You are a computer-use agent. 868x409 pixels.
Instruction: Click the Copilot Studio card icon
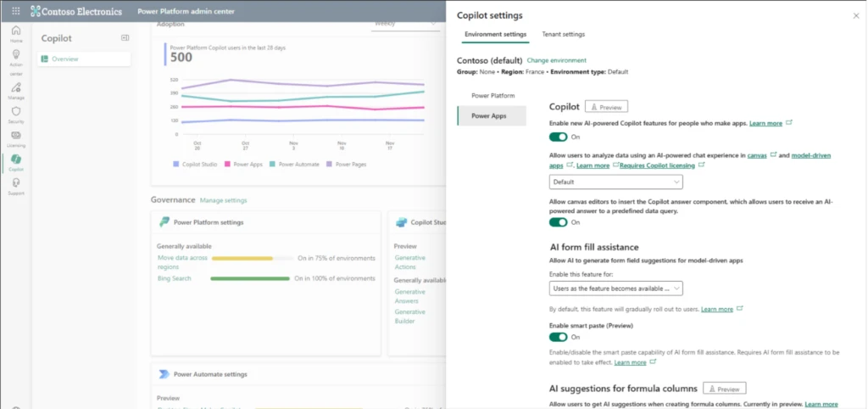click(x=401, y=222)
